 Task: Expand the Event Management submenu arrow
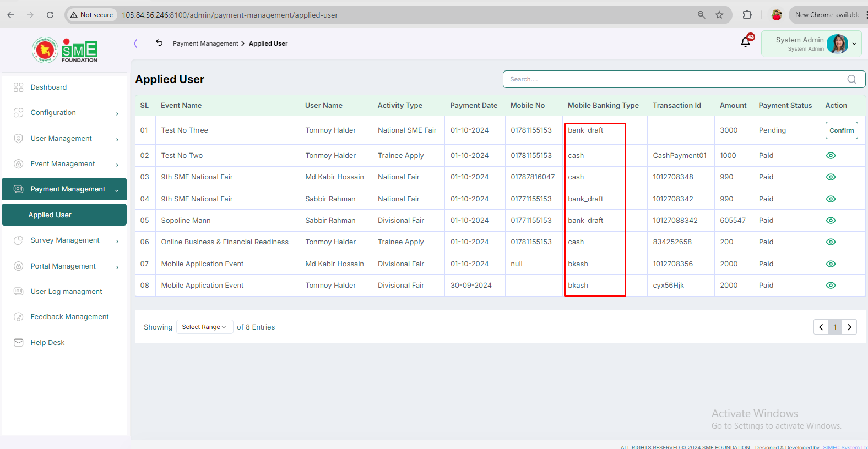click(117, 165)
